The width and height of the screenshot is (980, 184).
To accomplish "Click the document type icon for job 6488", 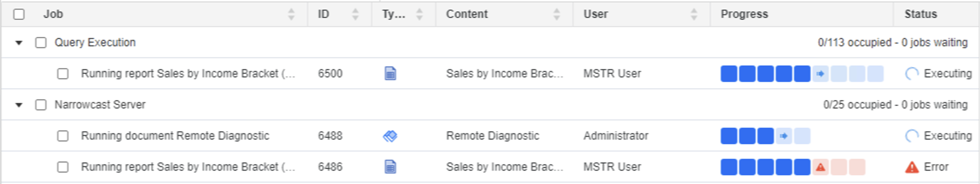I will click(x=390, y=136).
